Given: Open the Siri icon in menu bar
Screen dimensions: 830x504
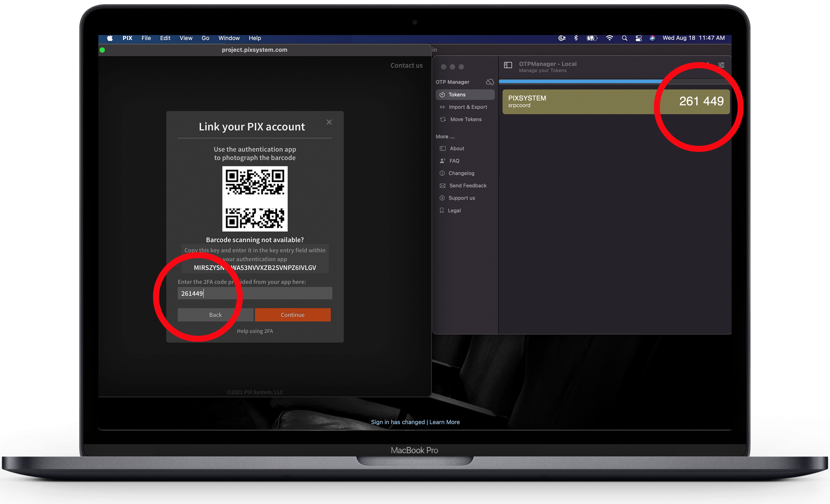Looking at the screenshot, I should [x=652, y=38].
